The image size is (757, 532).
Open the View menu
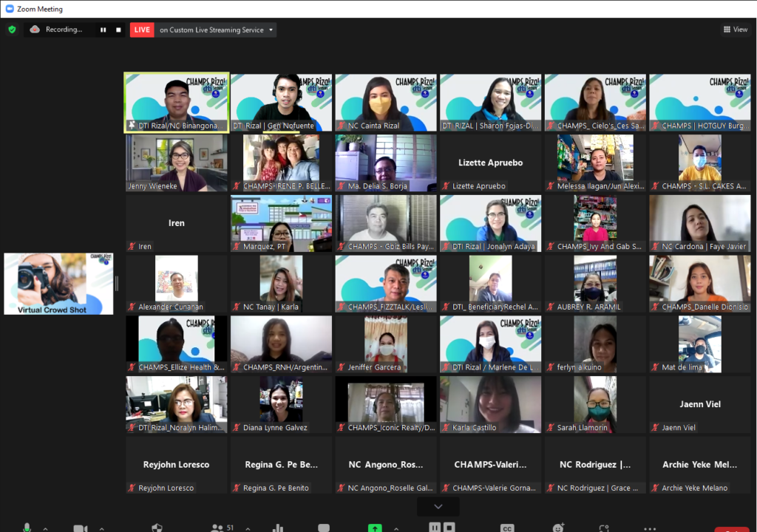tap(735, 29)
